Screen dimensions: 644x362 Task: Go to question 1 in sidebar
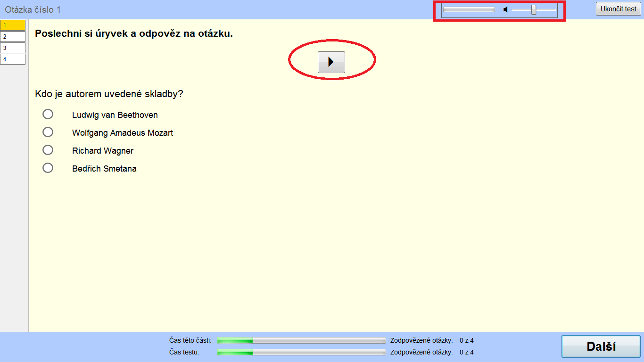[13, 25]
